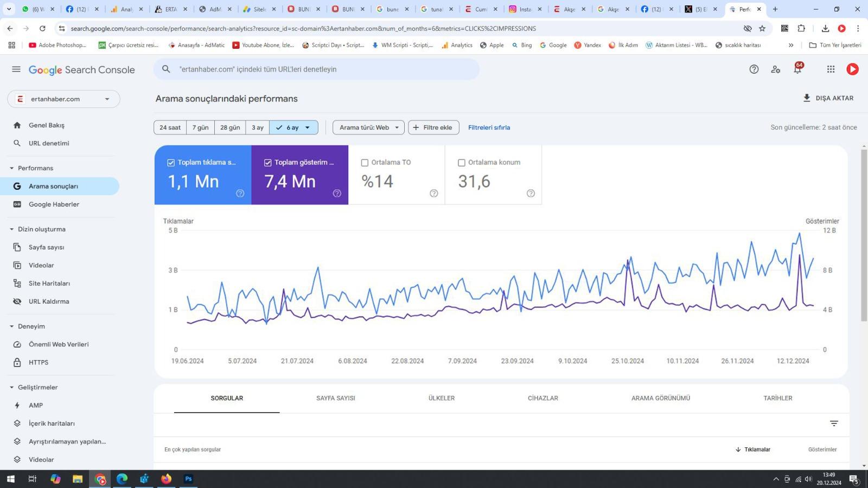The image size is (868, 488).
Task: Open the ertanhaber.com property dropdown
Action: [x=63, y=99]
